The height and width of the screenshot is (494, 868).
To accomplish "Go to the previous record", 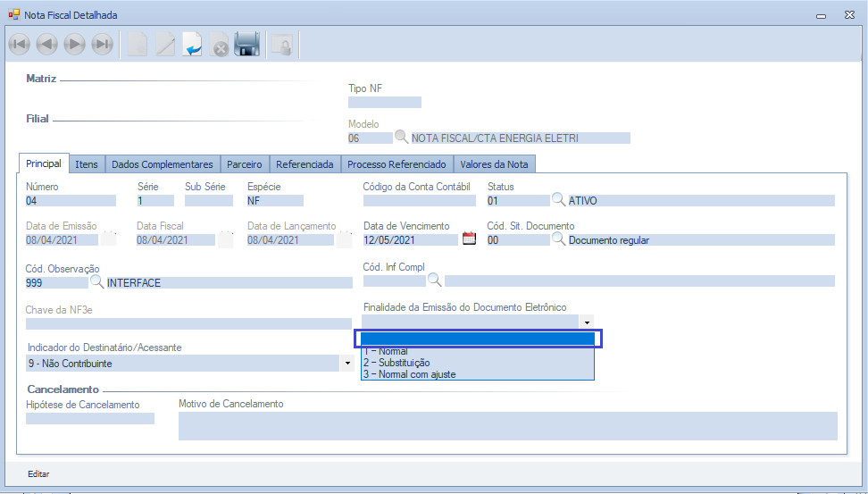I will [x=46, y=44].
